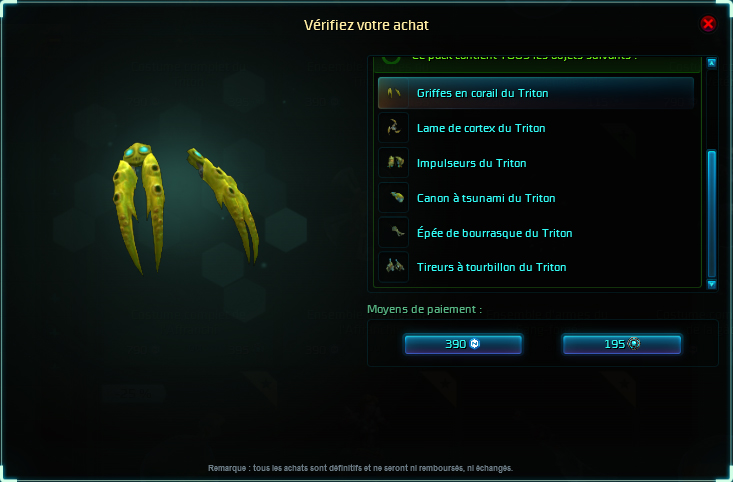This screenshot has height=482, width=733.
Task: Pick the Épée de bourrasque sword icon
Action: coord(394,232)
